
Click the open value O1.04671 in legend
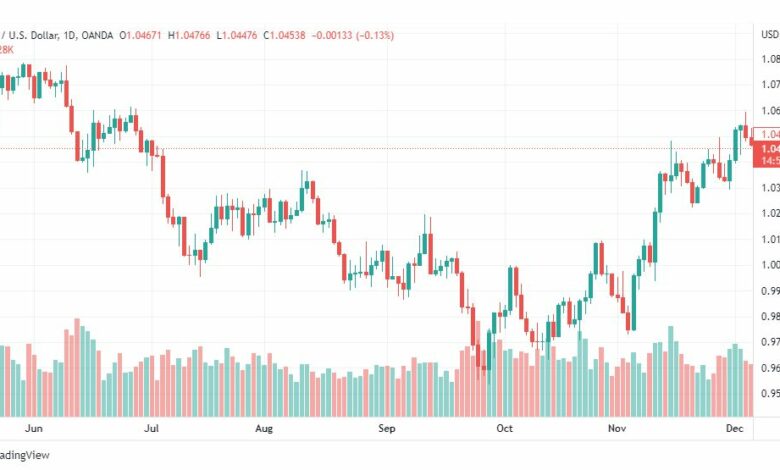pyautogui.click(x=140, y=35)
